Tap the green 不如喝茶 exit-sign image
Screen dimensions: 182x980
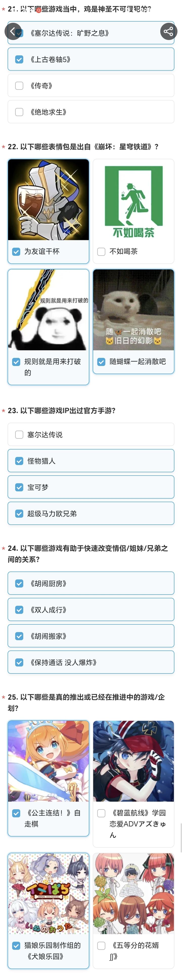tap(133, 200)
